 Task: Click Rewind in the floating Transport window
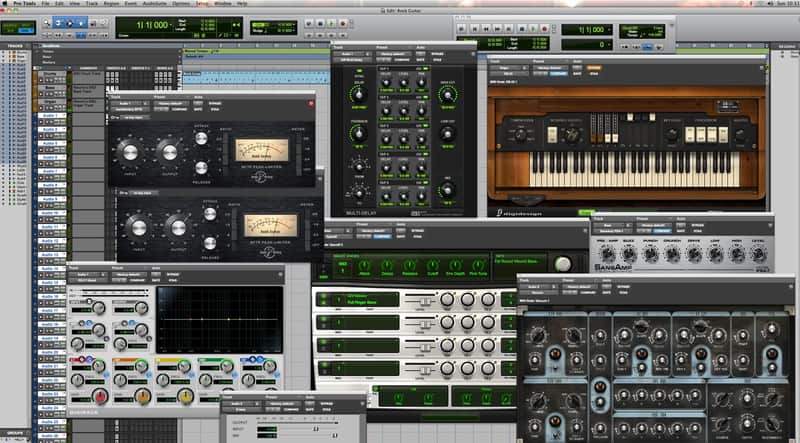click(486, 29)
